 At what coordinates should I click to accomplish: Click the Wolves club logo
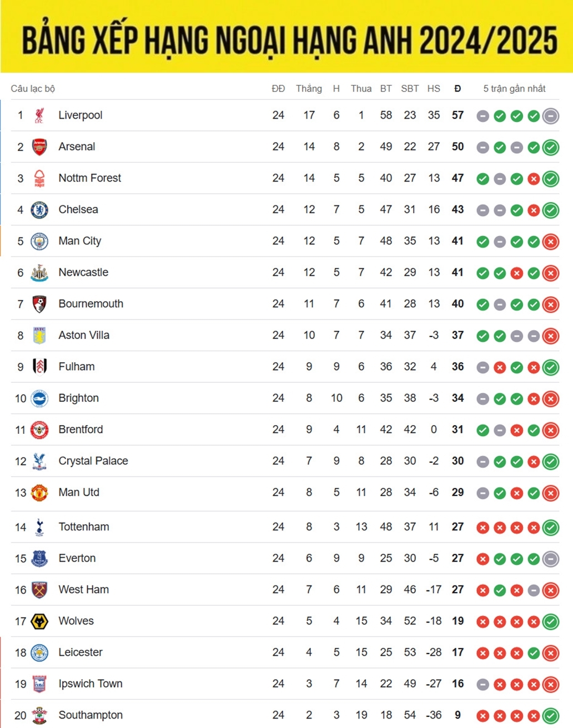pyautogui.click(x=39, y=621)
